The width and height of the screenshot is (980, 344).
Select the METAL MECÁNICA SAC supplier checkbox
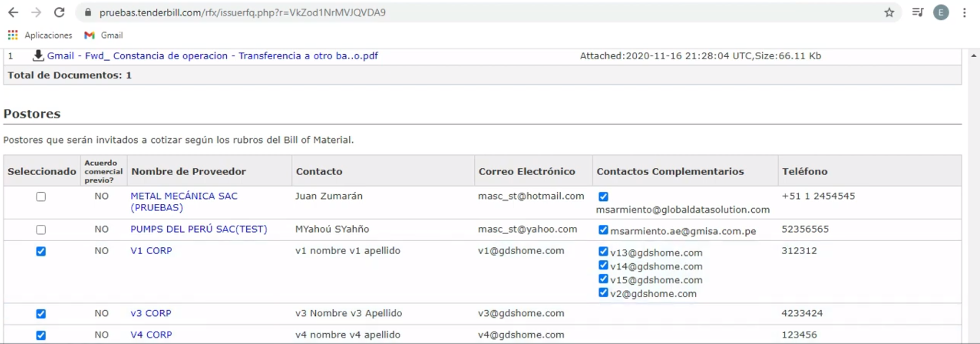(x=41, y=197)
